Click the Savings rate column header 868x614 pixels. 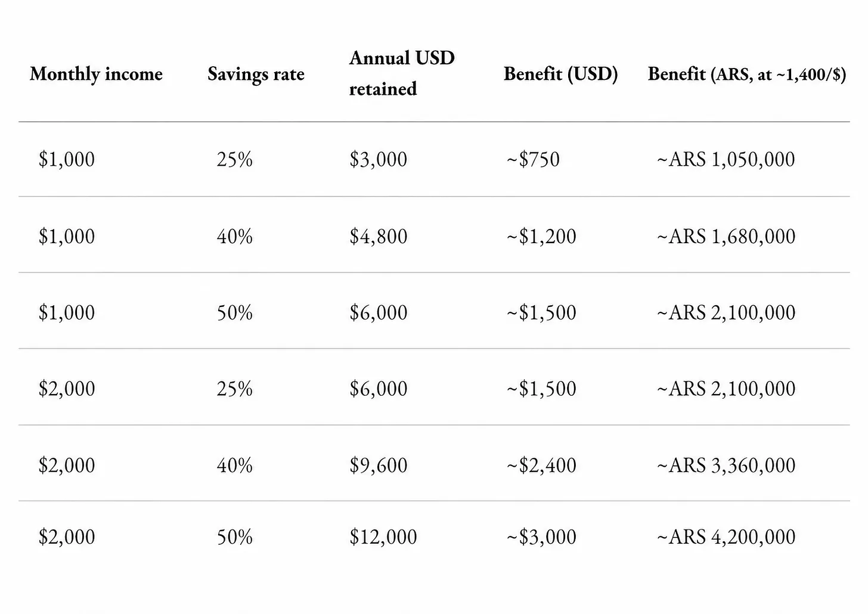[256, 74]
